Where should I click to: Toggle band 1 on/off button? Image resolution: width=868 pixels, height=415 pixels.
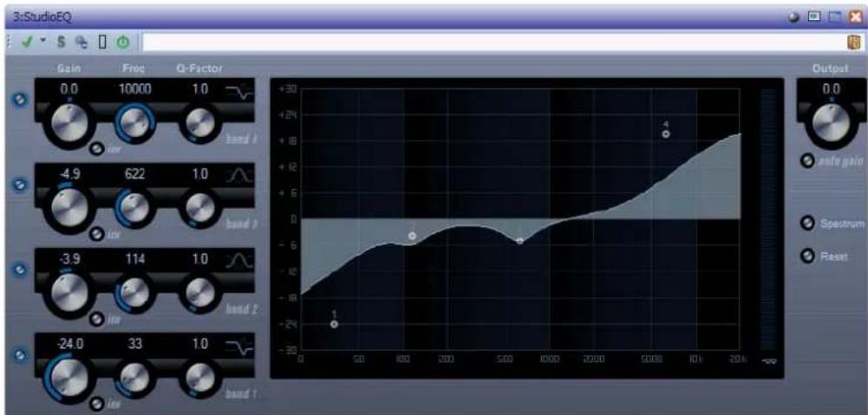[x=21, y=354]
